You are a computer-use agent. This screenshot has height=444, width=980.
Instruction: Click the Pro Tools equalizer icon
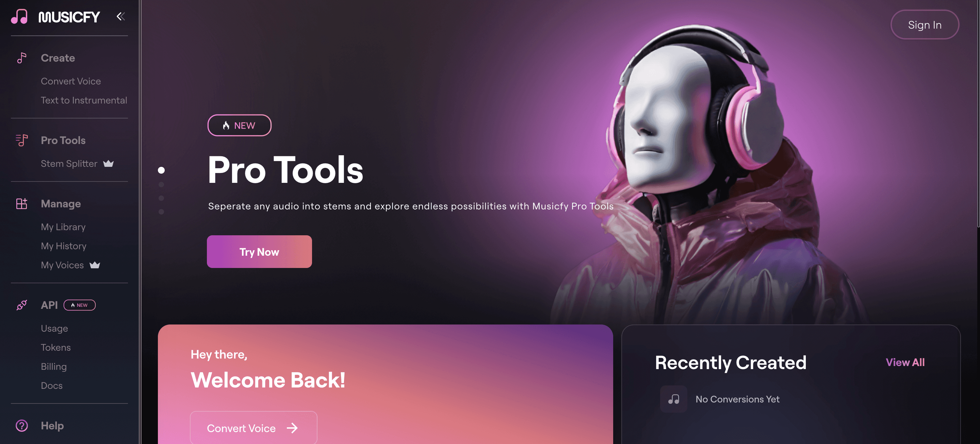21,140
